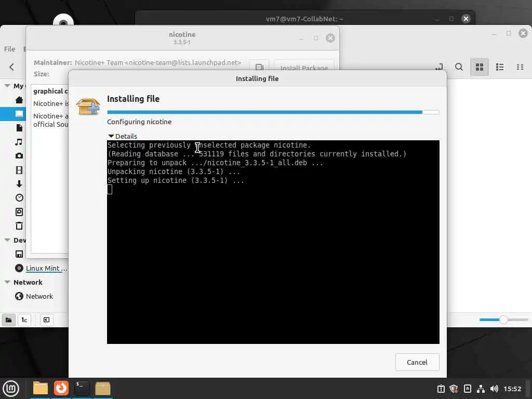The width and height of the screenshot is (532, 399).
Task: Cancel the nicotine installation
Action: 417,362
